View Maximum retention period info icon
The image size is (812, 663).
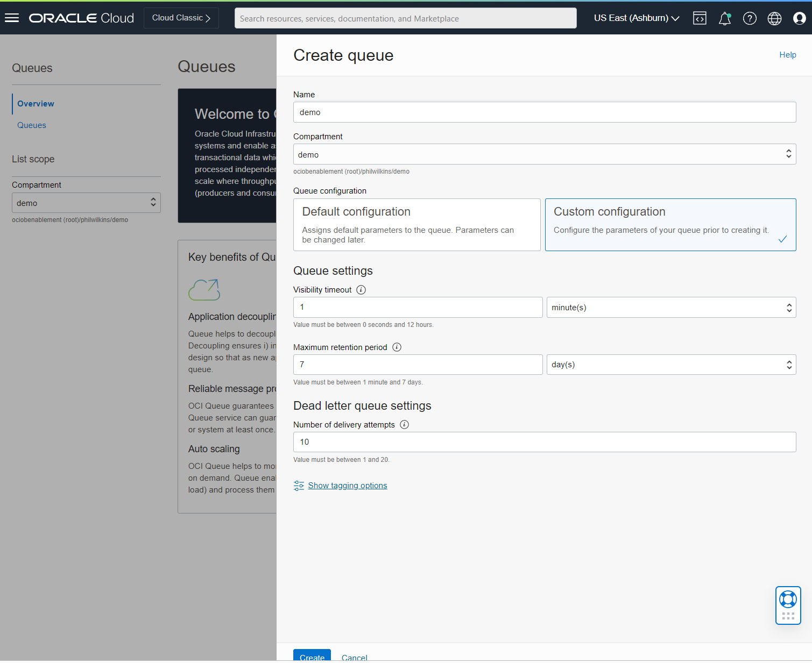397,347
